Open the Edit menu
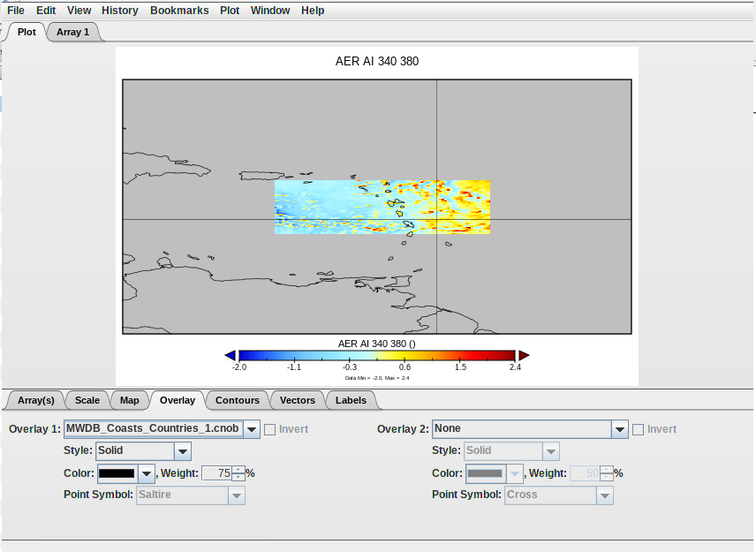Viewport: 756px width, 552px height. (46, 10)
